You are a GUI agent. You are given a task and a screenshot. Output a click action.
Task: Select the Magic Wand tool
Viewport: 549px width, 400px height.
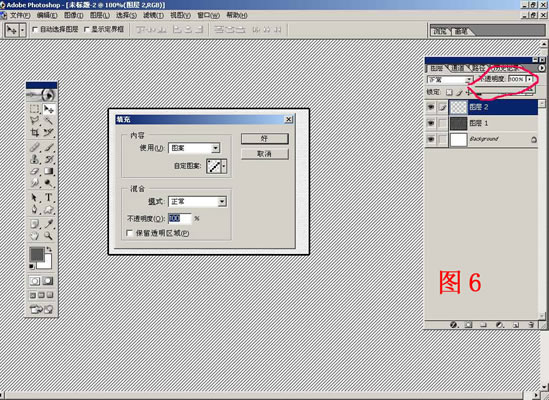point(48,121)
